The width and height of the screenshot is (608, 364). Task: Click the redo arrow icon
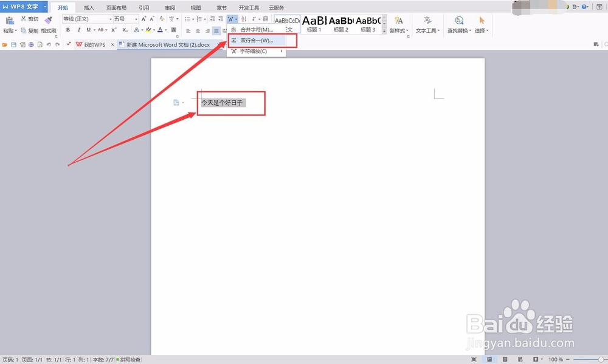[x=57, y=44]
